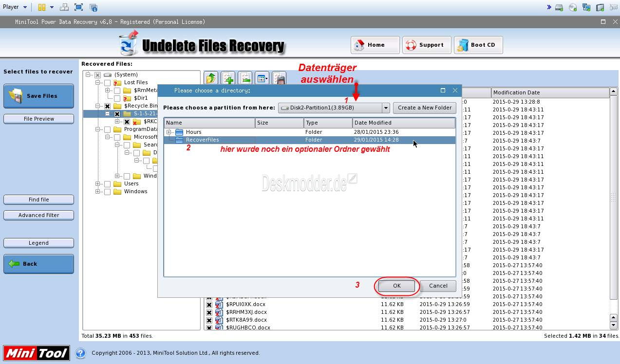Click the file list scroll-down arrow

click(x=614, y=326)
